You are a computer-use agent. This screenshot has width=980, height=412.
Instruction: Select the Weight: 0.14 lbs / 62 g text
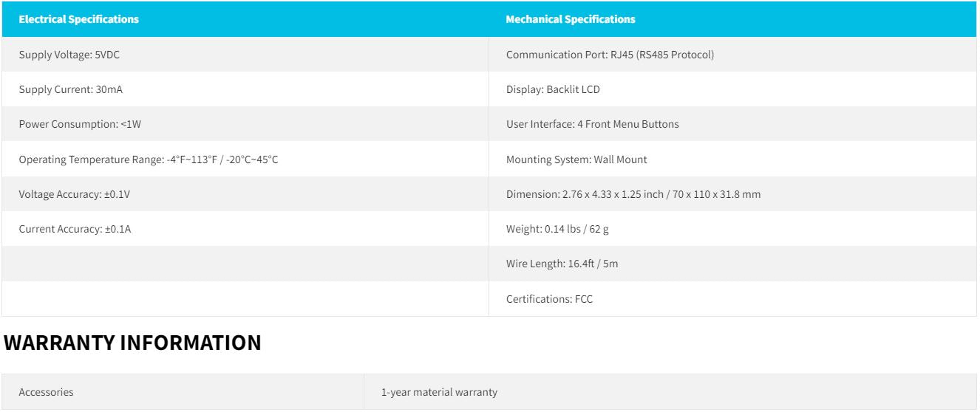coord(557,229)
